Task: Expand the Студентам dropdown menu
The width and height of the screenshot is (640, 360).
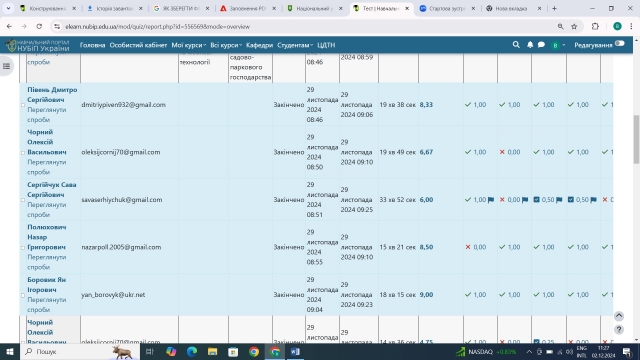Action: pyautogui.click(x=295, y=45)
